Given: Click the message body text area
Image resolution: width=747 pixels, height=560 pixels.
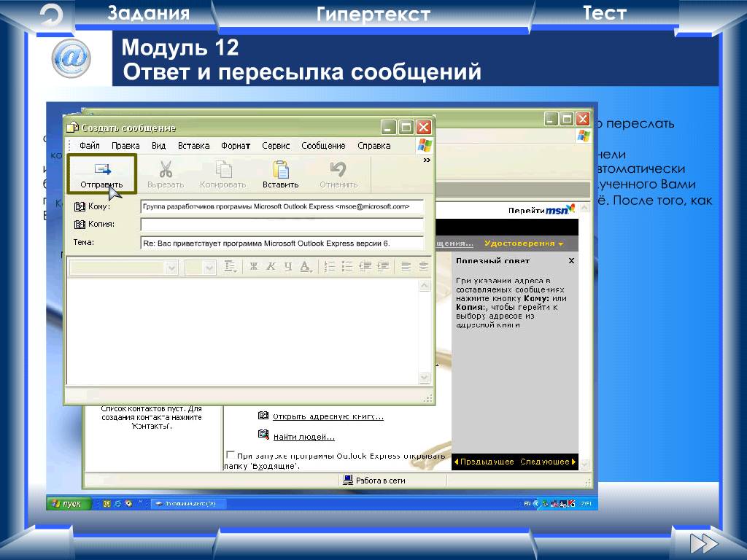Looking at the screenshot, I should pos(242,332).
